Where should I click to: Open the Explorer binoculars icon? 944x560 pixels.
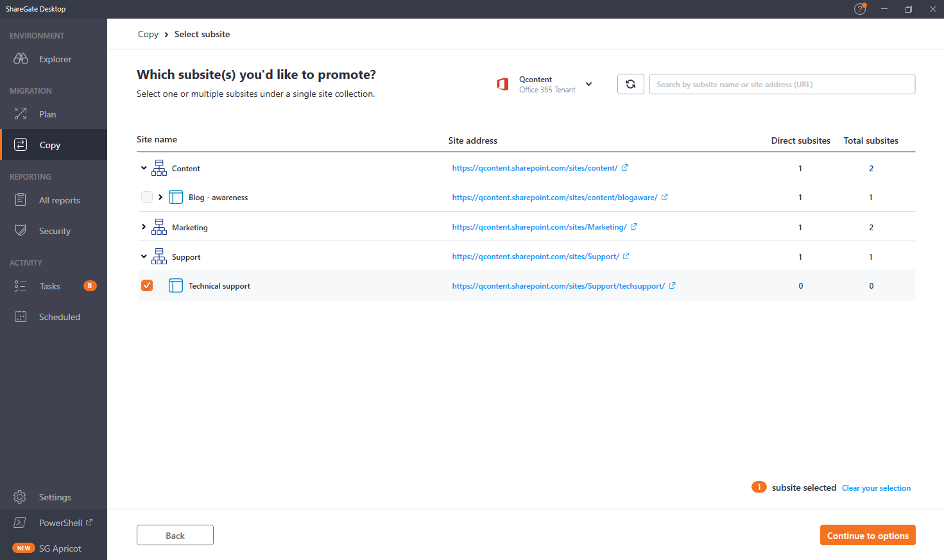click(x=21, y=58)
